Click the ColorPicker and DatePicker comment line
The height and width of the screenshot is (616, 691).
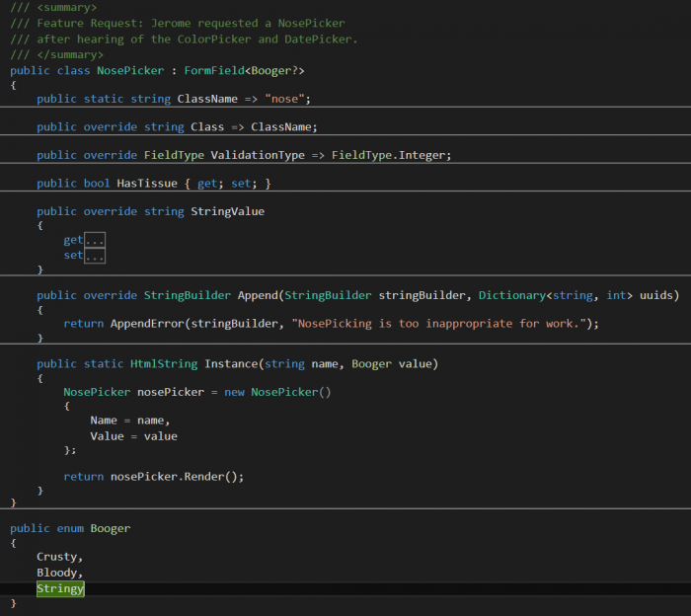184,39
